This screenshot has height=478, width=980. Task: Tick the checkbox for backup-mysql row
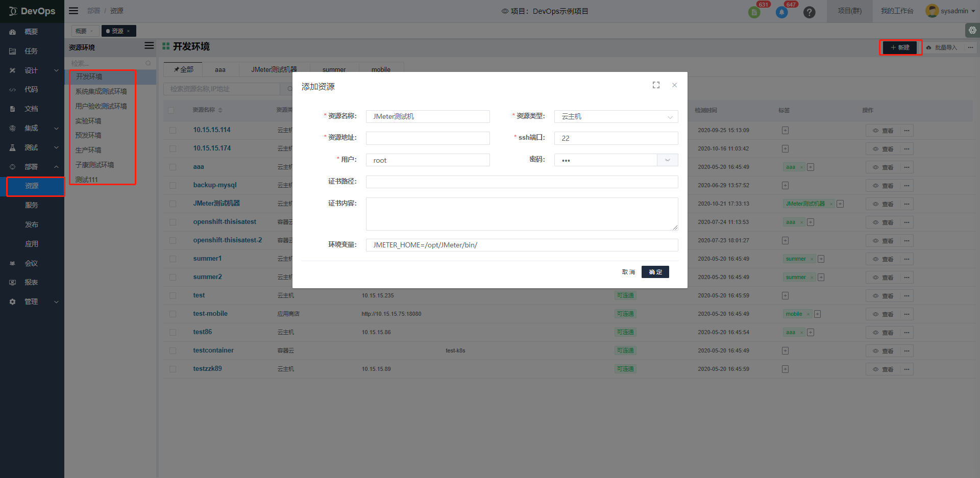pyautogui.click(x=173, y=186)
